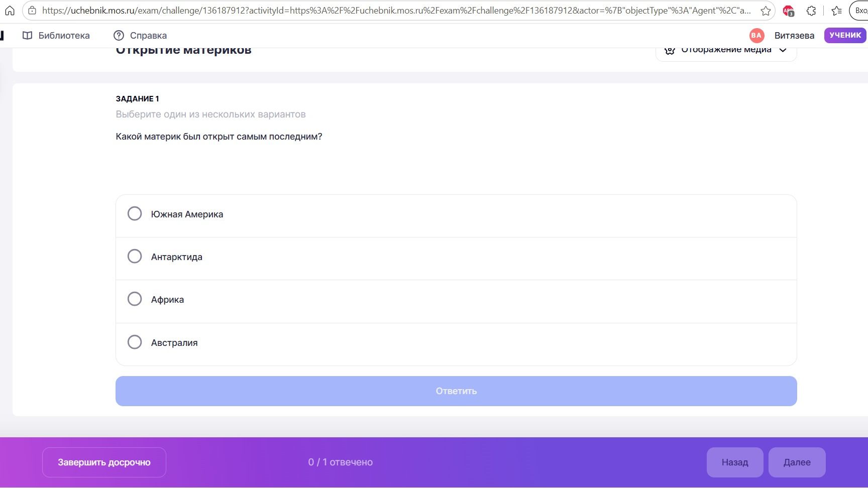Open the adblock extension icon

click(x=788, y=11)
